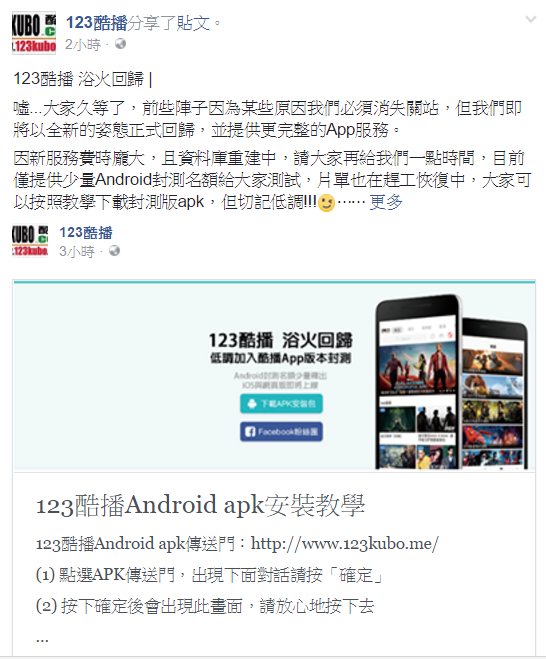
Task: Open the original poster name 123酷播
Action: pos(86,232)
